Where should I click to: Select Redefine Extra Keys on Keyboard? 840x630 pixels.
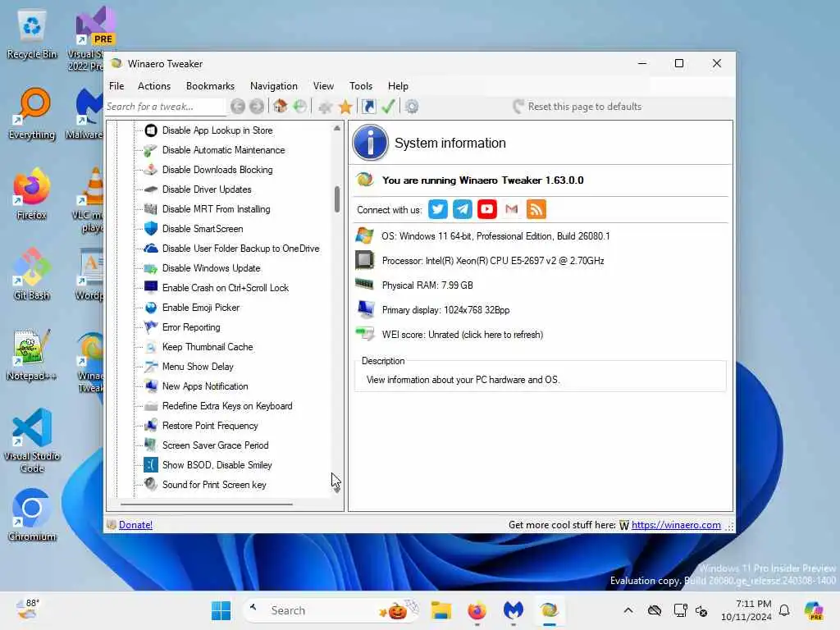click(x=227, y=406)
